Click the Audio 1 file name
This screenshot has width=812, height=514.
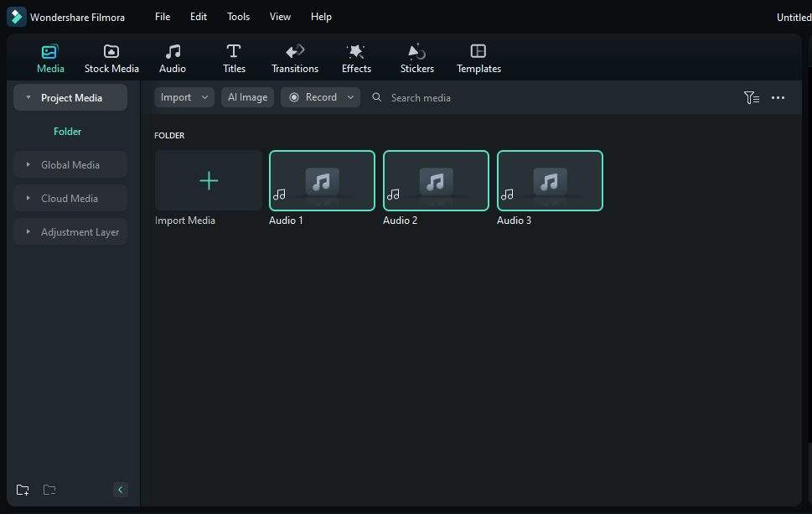pyautogui.click(x=286, y=221)
